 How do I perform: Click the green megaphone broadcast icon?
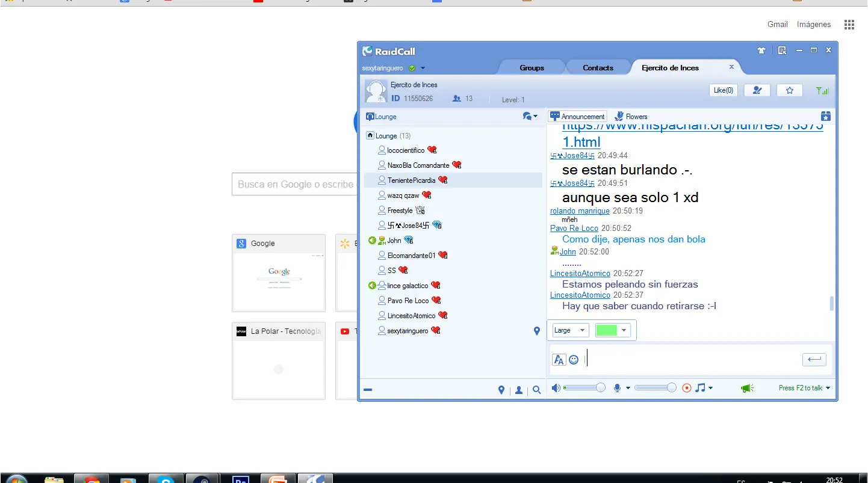747,388
